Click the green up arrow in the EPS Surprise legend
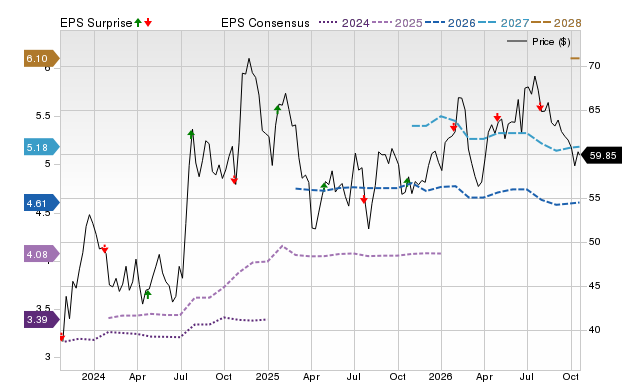This screenshot has height=382, width=640. pyautogui.click(x=138, y=23)
